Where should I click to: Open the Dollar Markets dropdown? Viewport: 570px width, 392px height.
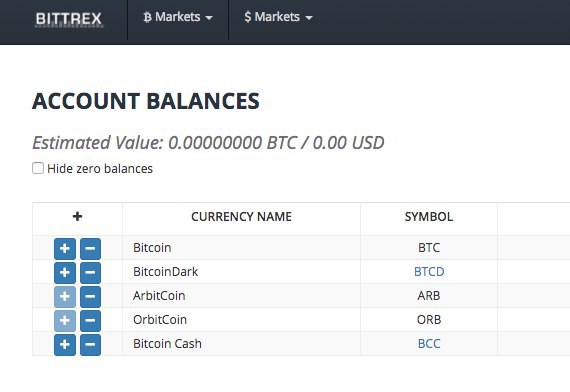pos(278,17)
